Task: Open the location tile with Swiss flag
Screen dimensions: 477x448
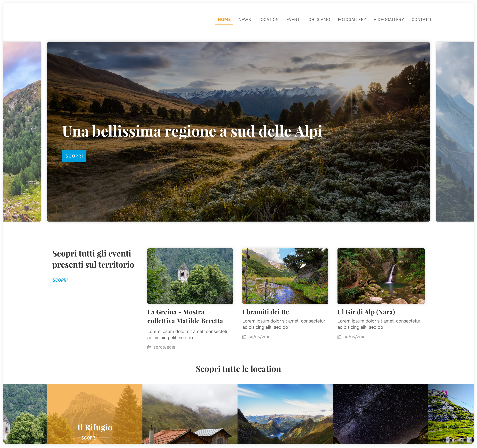Action: tap(451, 414)
